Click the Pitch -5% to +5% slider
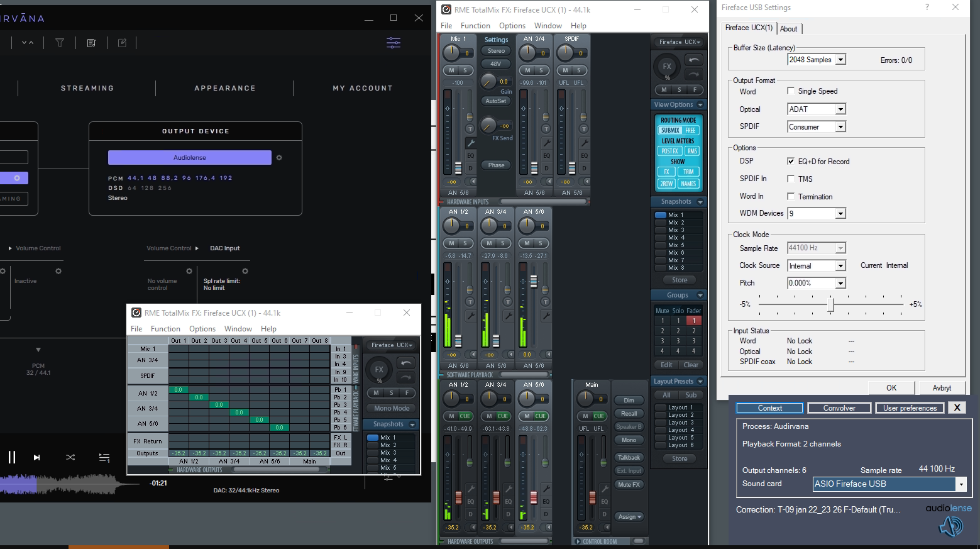 (831, 304)
